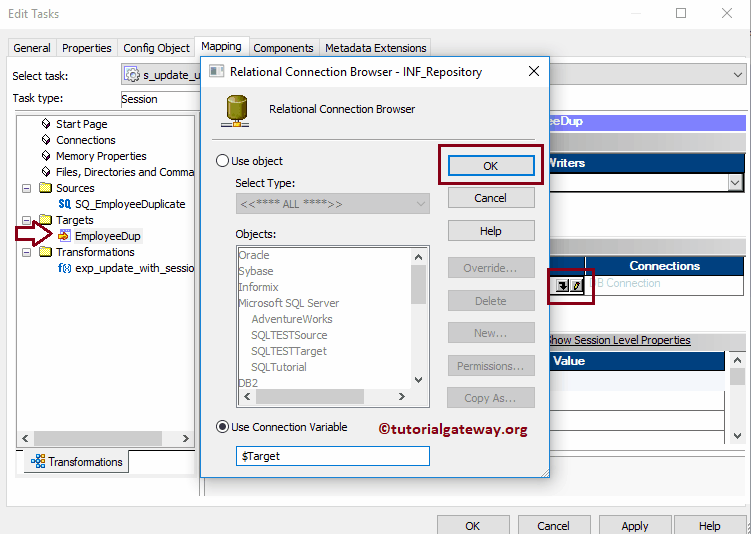Image resolution: width=751 pixels, height=534 pixels.
Task: Open the Select task dropdown arrow
Action: [738, 75]
